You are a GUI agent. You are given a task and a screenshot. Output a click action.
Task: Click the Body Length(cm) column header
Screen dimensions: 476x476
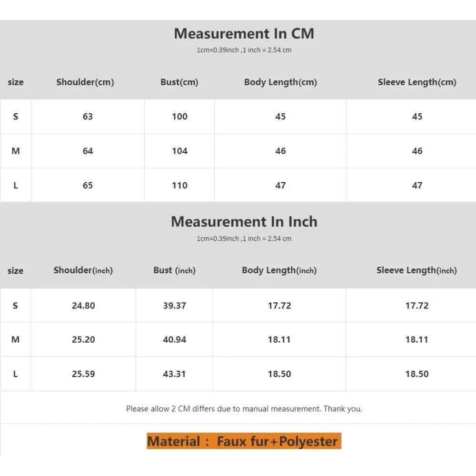pyautogui.click(x=280, y=82)
